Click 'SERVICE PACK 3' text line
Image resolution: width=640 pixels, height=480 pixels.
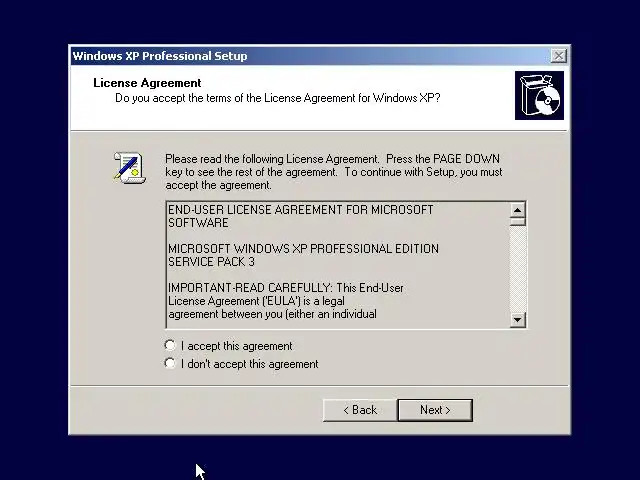211,262
